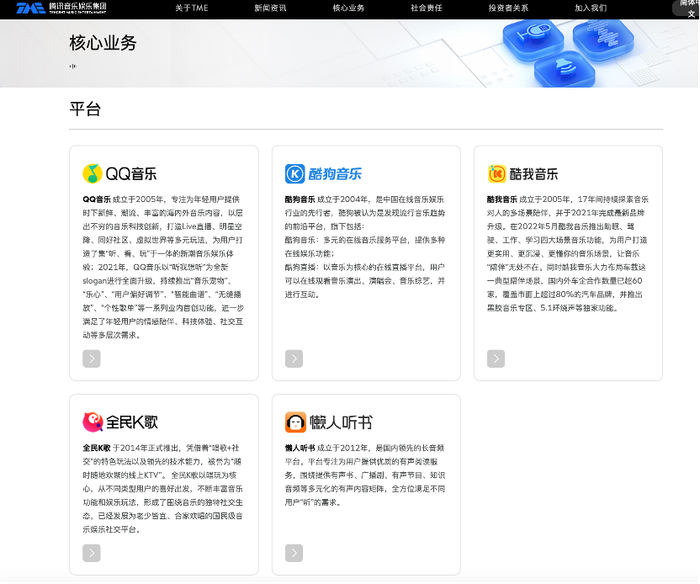Open 懒人听书 details with its arrow button
This screenshot has width=700, height=584.
[294, 553]
